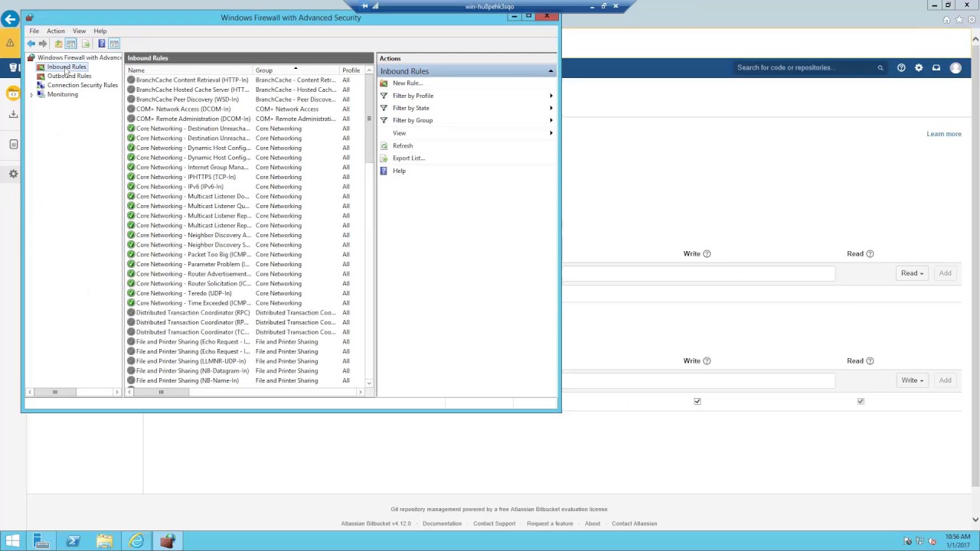Image resolution: width=980 pixels, height=551 pixels.
Task: Click the rules list vertical scrollbar down arrow
Action: (369, 383)
